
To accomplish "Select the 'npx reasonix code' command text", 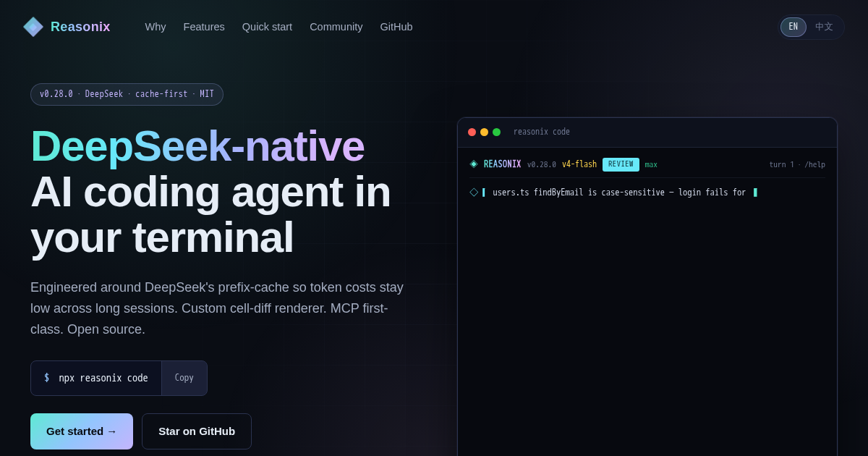I will (x=103, y=378).
